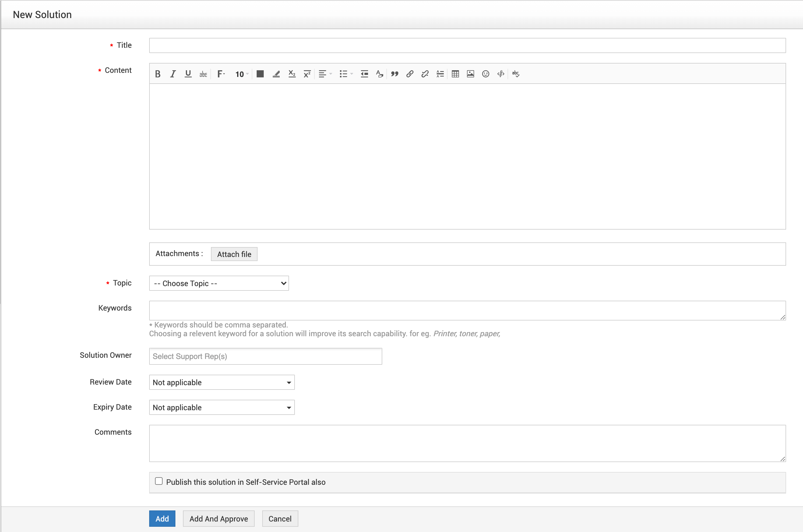This screenshot has height=532, width=803.
Task: Enable publish in Self-Service Portal checkbox
Action: coord(159,481)
